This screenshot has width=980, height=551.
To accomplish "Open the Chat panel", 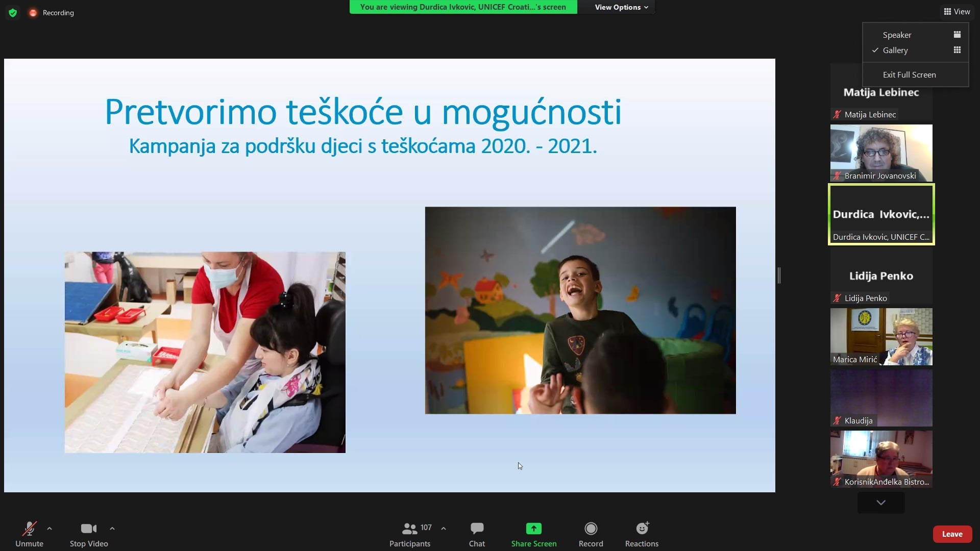I will coord(477,534).
